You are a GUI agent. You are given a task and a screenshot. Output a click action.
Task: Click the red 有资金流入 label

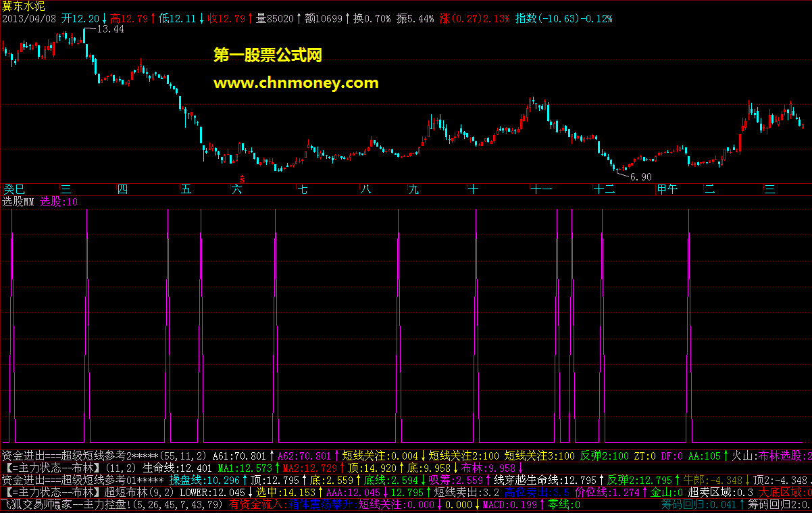coord(256,504)
